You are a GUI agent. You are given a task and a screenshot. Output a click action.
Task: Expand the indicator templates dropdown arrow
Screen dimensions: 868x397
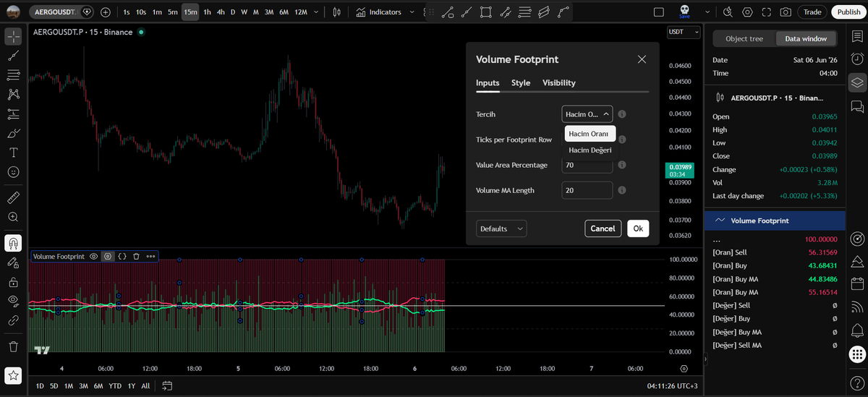pos(412,12)
